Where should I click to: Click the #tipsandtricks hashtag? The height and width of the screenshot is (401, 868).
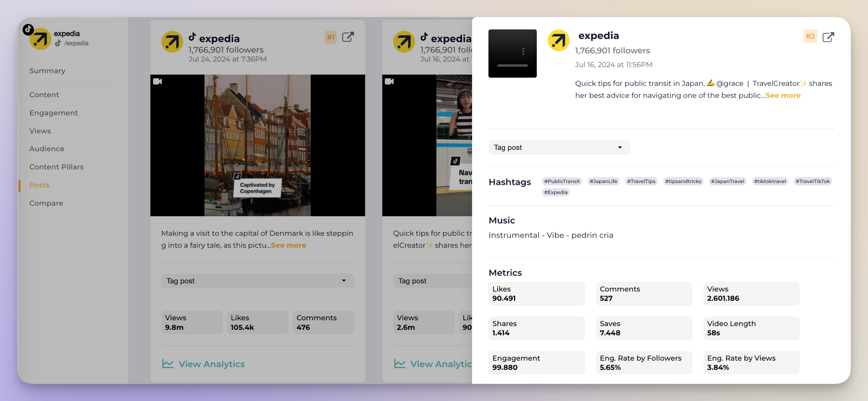(683, 181)
